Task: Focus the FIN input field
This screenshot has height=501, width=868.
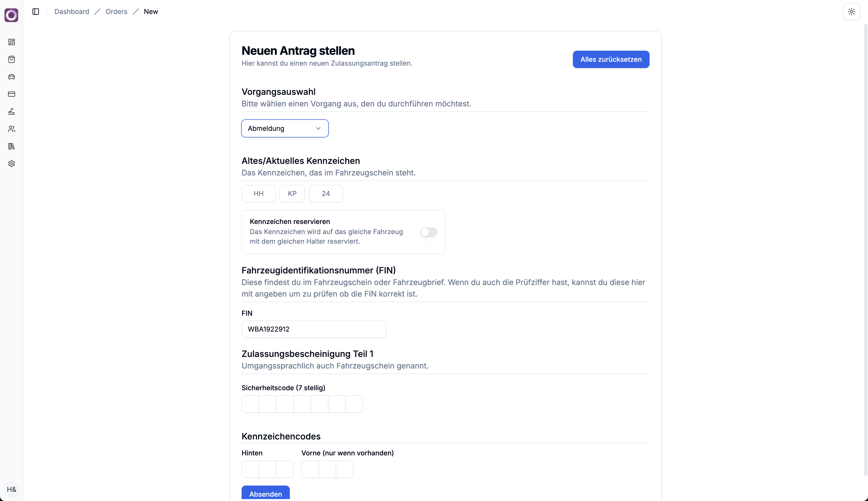Action: (x=313, y=329)
